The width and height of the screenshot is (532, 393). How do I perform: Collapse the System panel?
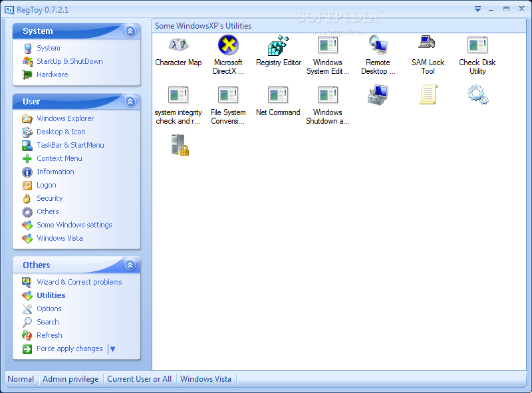point(130,31)
